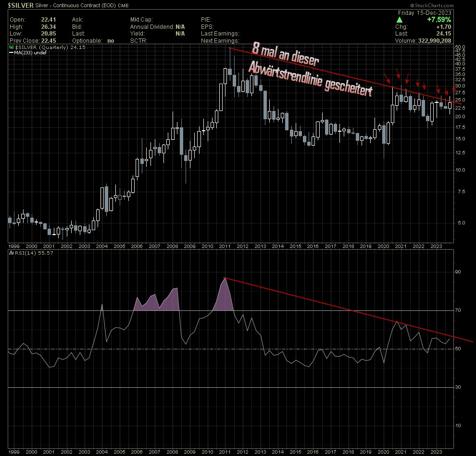Click the RSI axis label 70
Screen dimensions: 476x456
click(458, 310)
